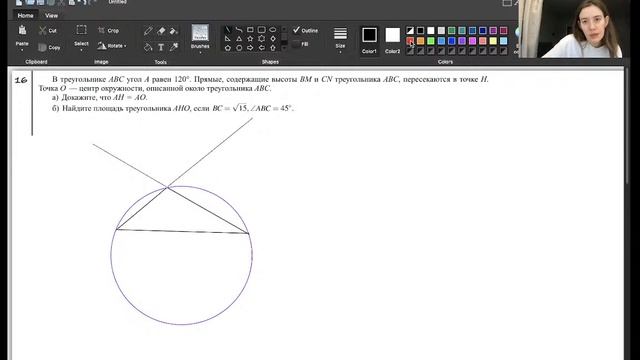Pick the salmon pink palette color
This screenshot has height=360, width=640.
(483, 41)
